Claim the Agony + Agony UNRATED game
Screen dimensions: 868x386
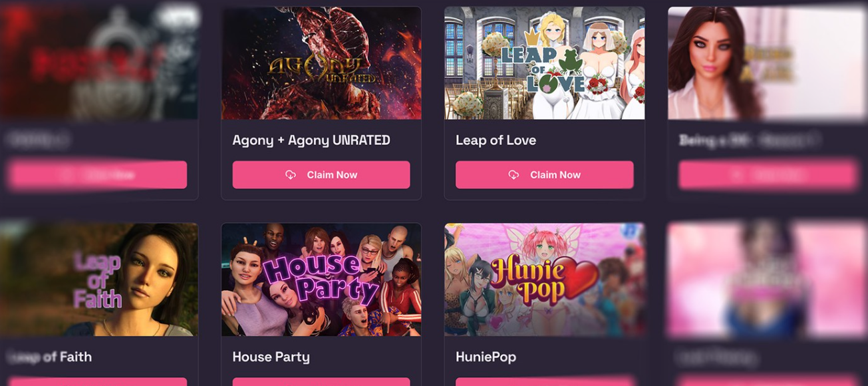pyautogui.click(x=321, y=175)
